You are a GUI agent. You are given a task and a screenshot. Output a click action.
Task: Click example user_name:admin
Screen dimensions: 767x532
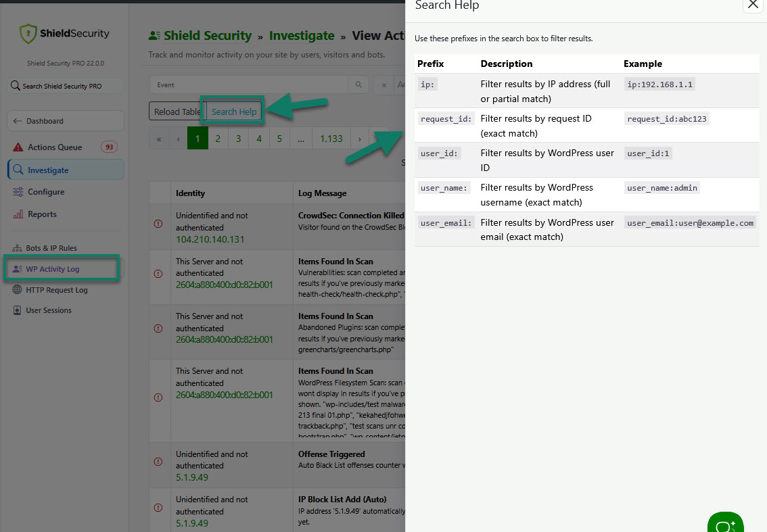(x=662, y=188)
